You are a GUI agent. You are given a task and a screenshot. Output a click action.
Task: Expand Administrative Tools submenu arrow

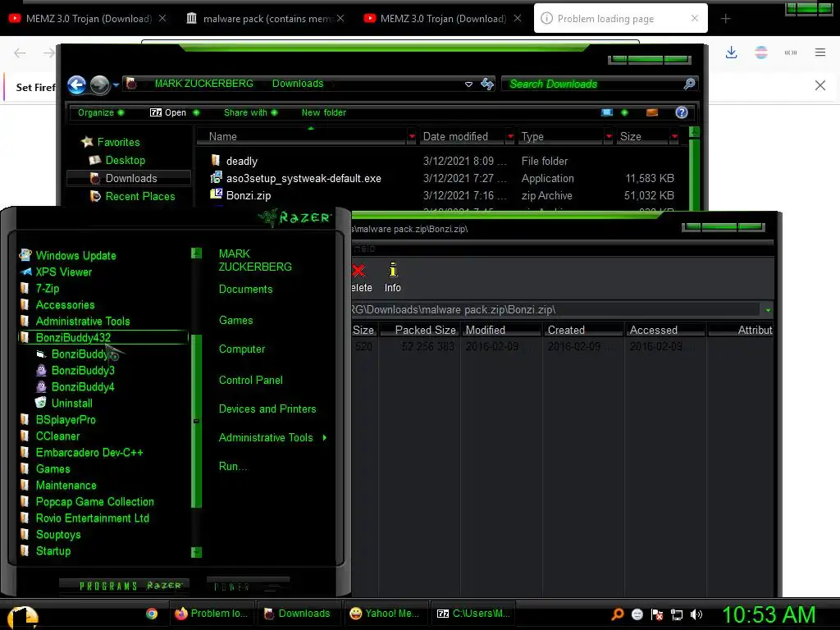325,438
